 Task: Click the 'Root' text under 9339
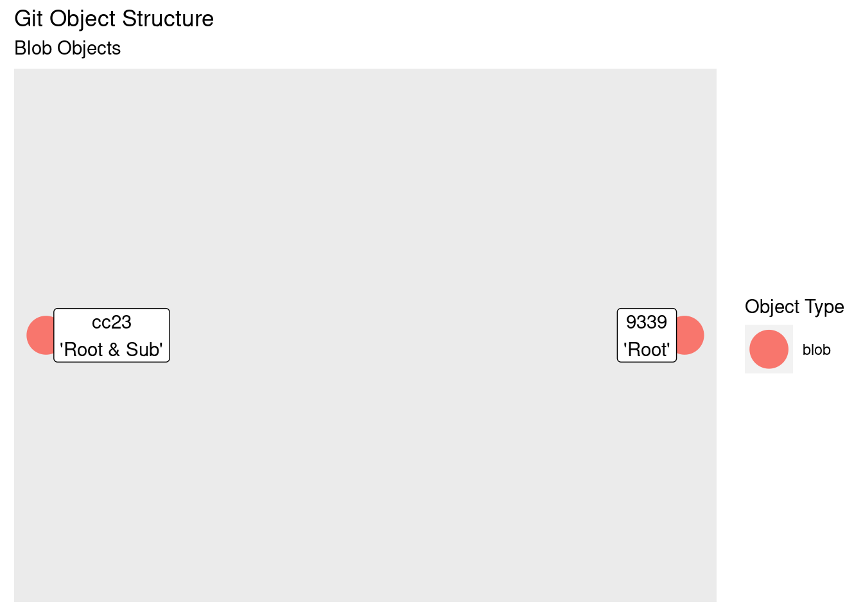(647, 350)
